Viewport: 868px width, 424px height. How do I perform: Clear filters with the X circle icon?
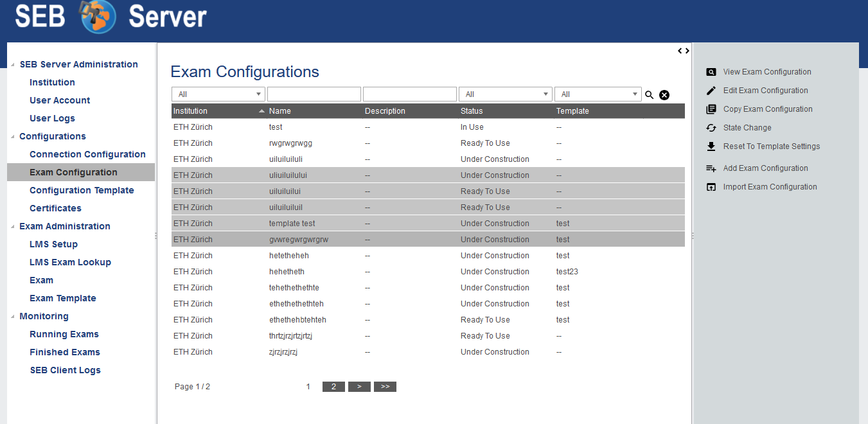(664, 95)
